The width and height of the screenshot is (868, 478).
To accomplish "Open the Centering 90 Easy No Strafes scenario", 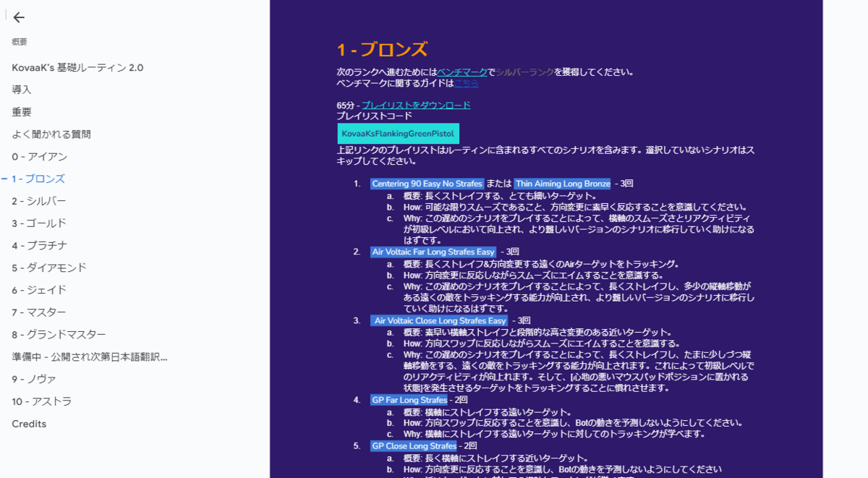I will coord(427,183).
